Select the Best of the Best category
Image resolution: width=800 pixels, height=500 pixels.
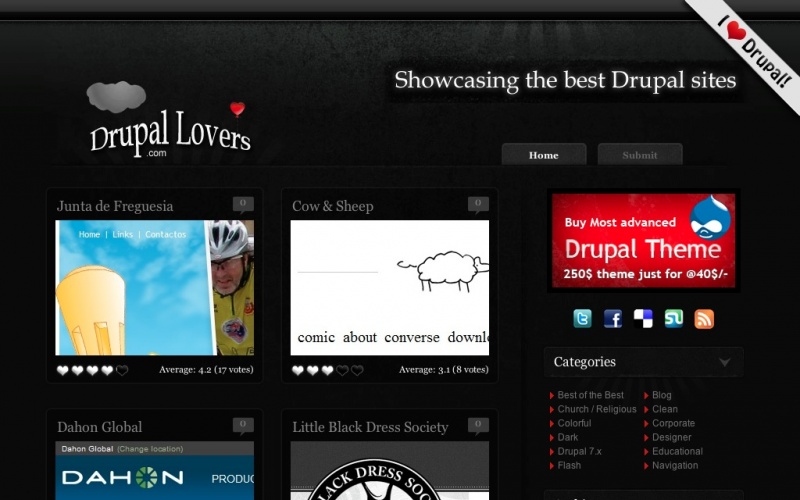(x=590, y=395)
